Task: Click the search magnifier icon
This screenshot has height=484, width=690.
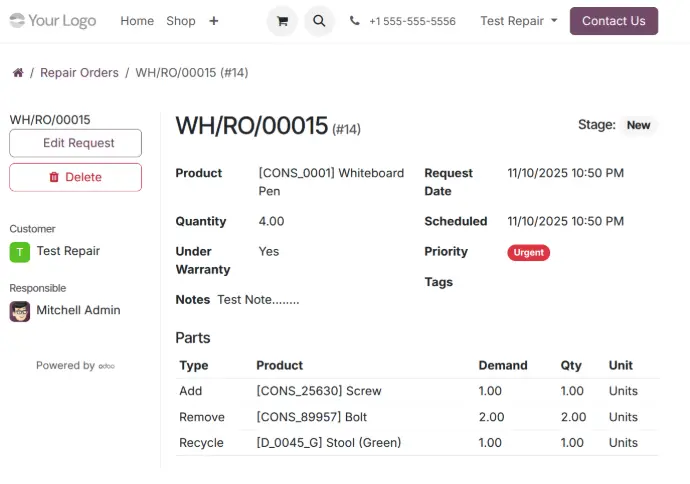Action: coord(318,21)
